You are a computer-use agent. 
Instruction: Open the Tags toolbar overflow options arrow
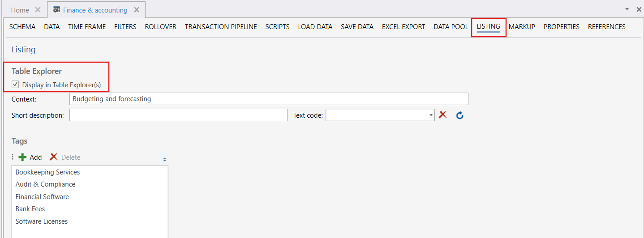(x=164, y=159)
